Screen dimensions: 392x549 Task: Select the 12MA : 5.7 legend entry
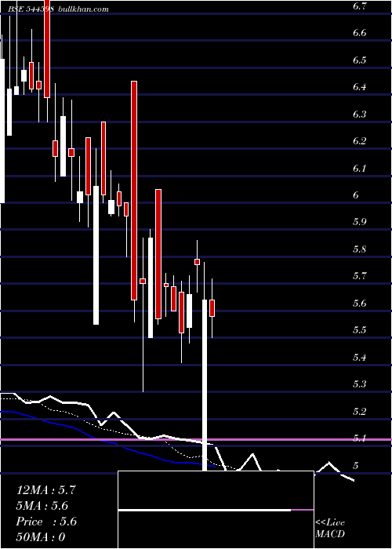point(45,490)
